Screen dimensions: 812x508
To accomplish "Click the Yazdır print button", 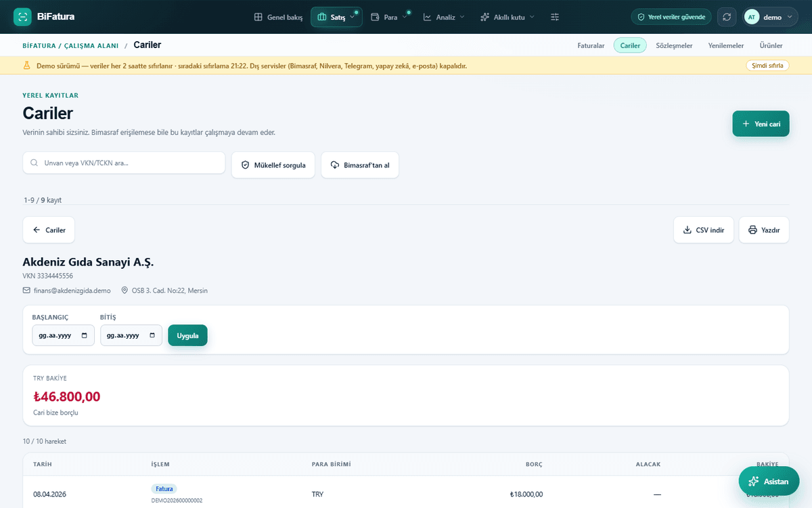I will 764,230.
